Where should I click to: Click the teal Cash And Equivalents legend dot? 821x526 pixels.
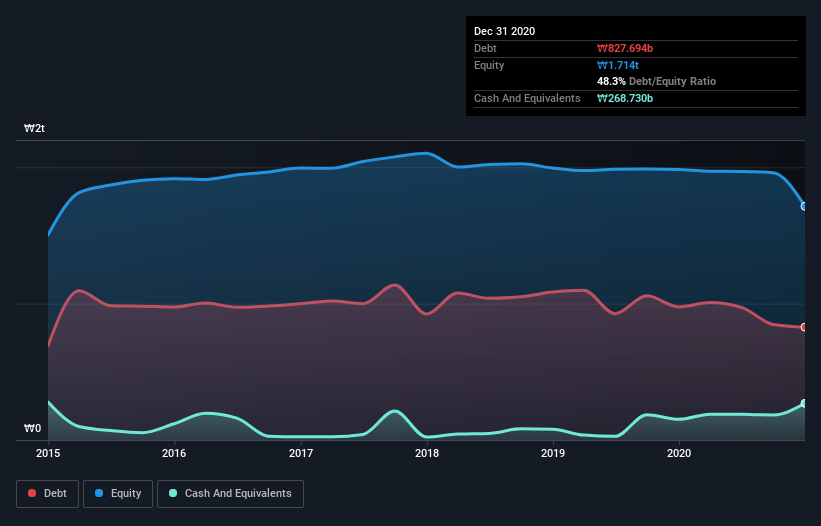click(x=173, y=493)
